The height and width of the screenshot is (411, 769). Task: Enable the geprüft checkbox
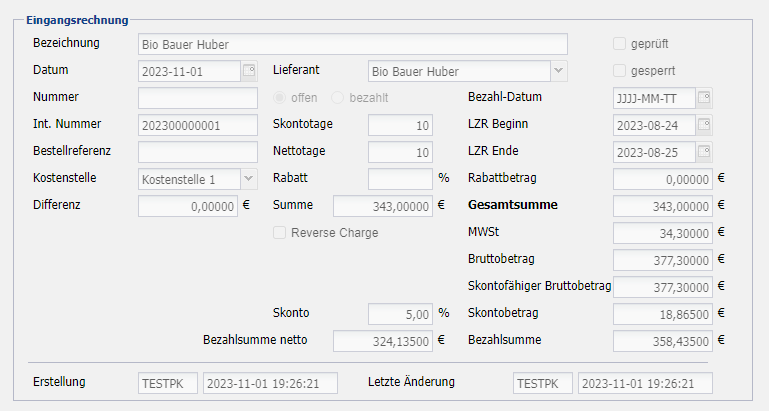click(620, 44)
